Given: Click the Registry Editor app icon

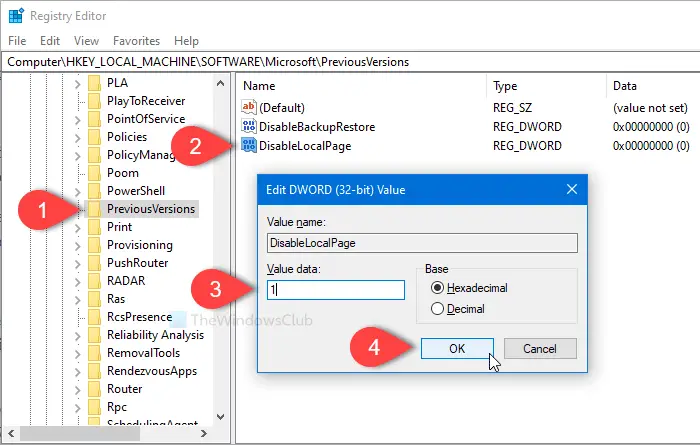Looking at the screenshot, I should click(x=17, y=16).
